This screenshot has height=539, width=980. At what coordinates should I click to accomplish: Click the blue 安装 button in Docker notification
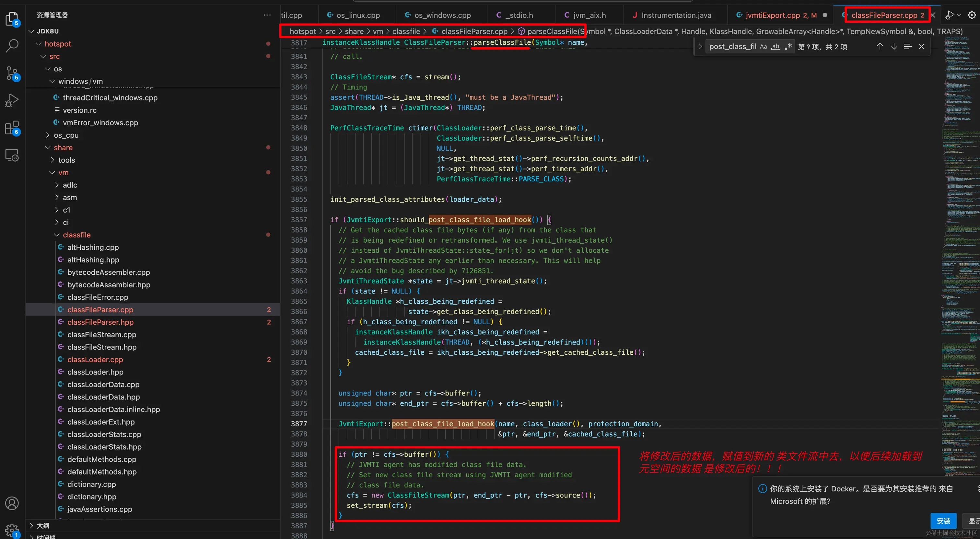[943, 520]
